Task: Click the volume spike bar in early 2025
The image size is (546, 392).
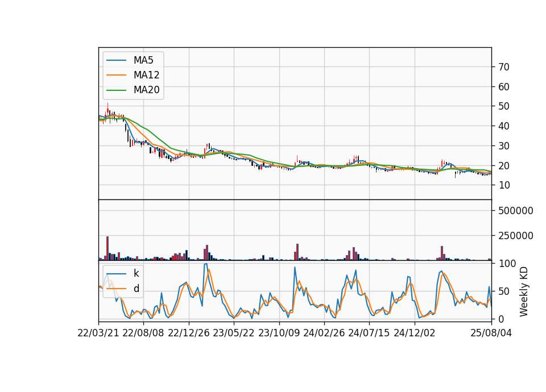Action: [442, 253]
